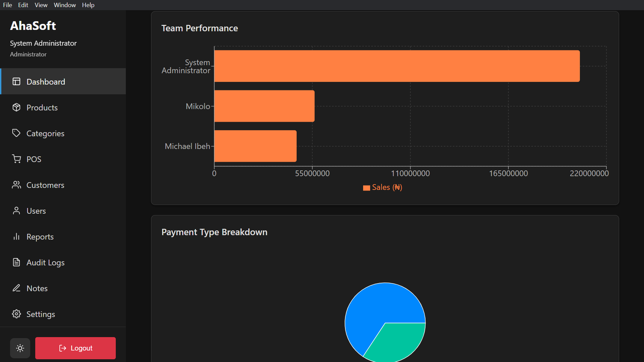The height and width of the screenshot is (362, 644).
Task: Open the Edit menu
Action: tap(23, 5)
